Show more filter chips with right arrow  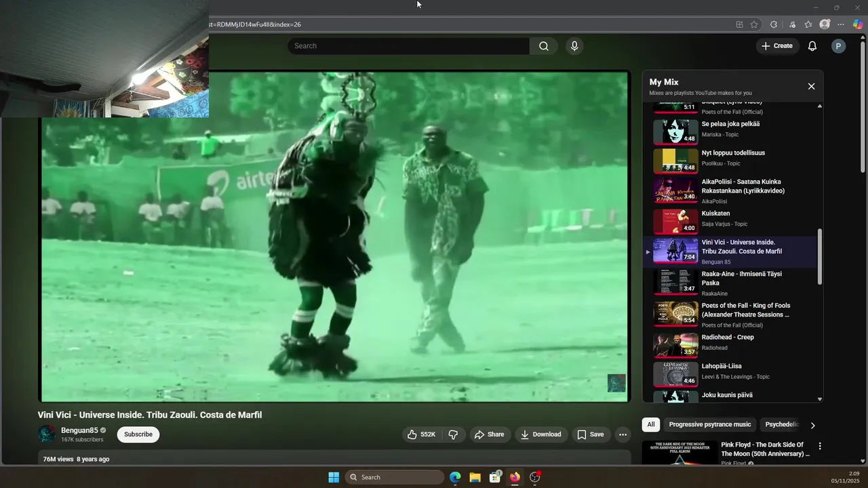click(x=812, y=425)
